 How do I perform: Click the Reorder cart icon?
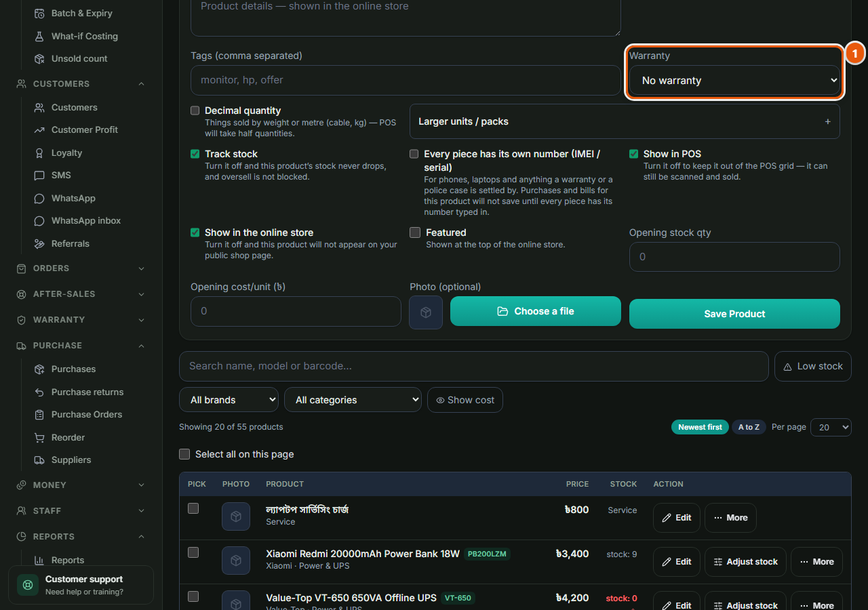coord(39,438)
